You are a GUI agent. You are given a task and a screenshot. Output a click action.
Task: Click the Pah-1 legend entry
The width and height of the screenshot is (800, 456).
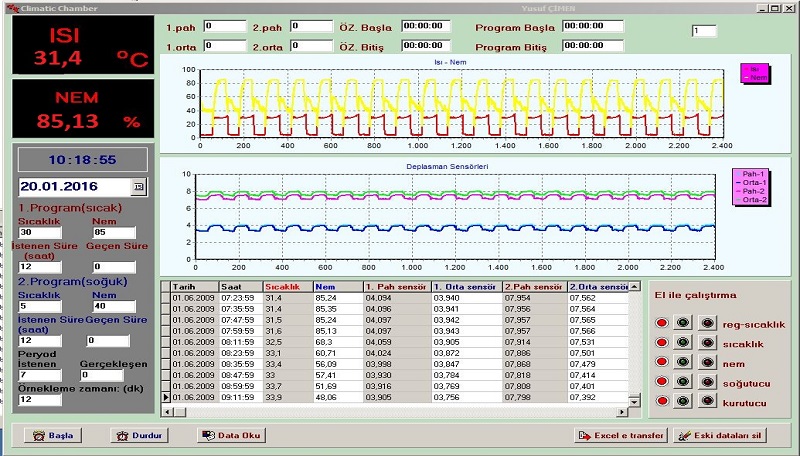click(x=751, y=174)
